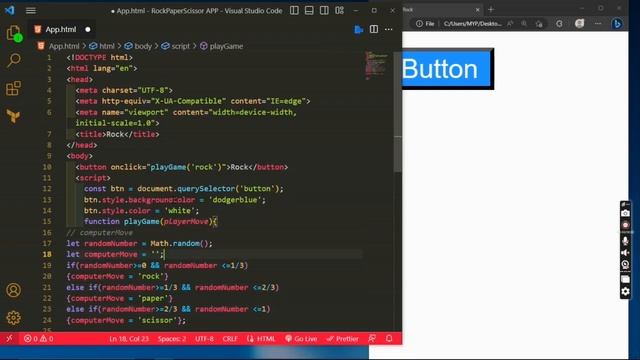
Task: Open the Extensions view in activity bar
Action: [13, 88]
